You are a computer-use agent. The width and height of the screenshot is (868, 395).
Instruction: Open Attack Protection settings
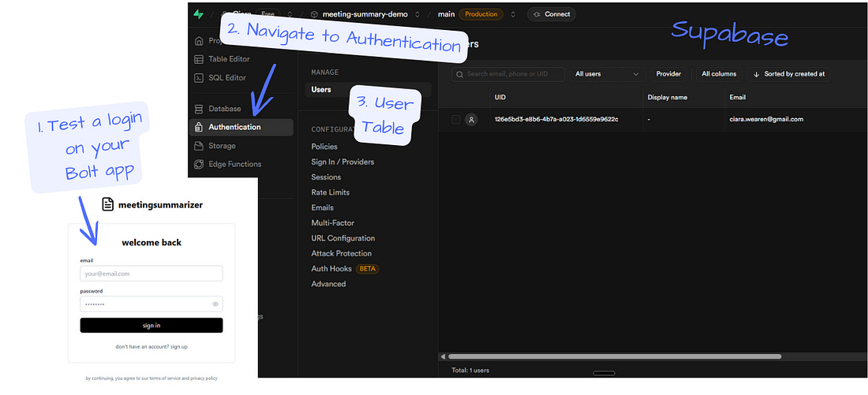pos(342,253)
